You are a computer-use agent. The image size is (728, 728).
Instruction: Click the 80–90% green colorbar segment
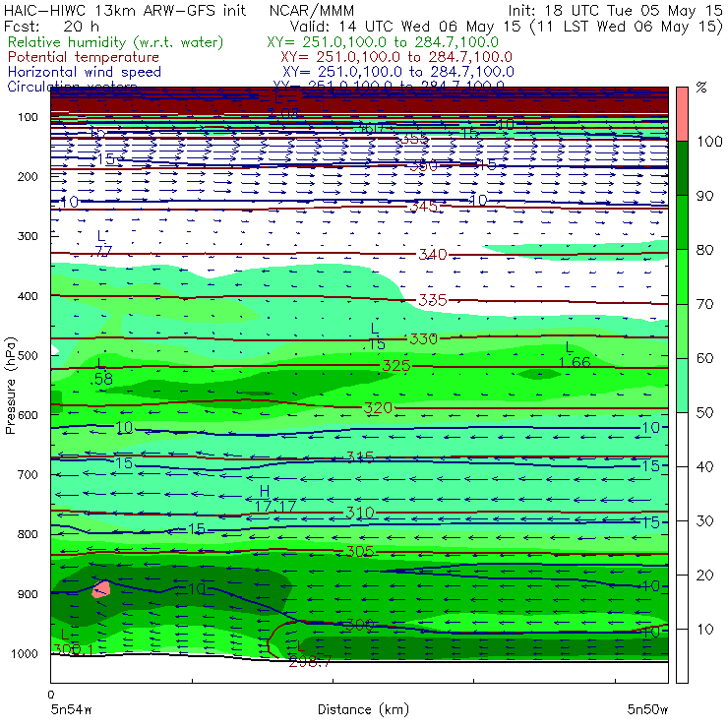tap(682, 222)
